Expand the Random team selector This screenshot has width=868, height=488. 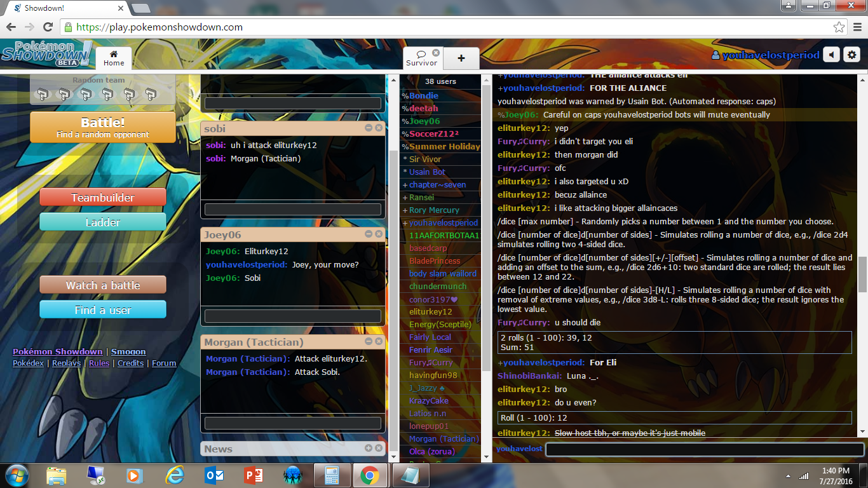(102, 90)
